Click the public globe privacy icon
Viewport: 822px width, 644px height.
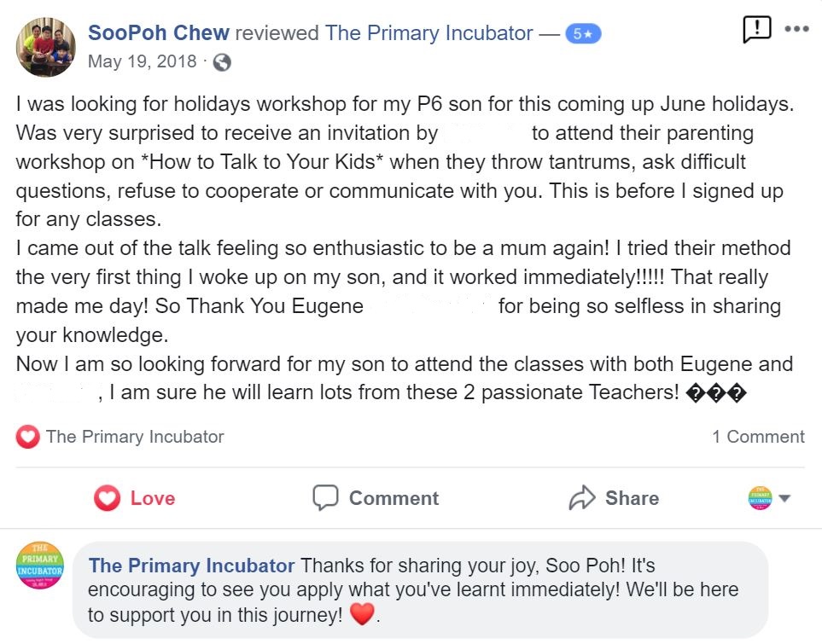click(222, 62)
